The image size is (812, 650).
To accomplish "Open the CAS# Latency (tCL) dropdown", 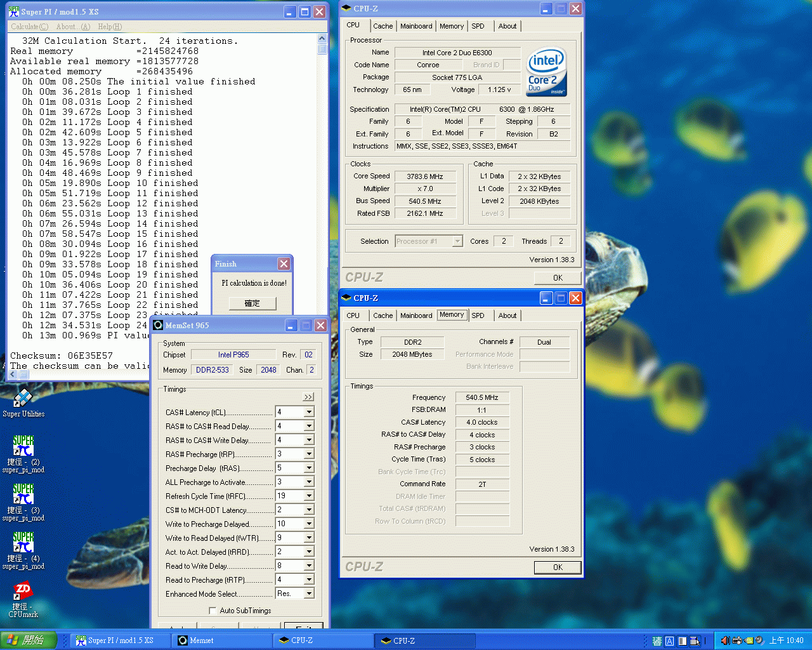I will [309, 412].
